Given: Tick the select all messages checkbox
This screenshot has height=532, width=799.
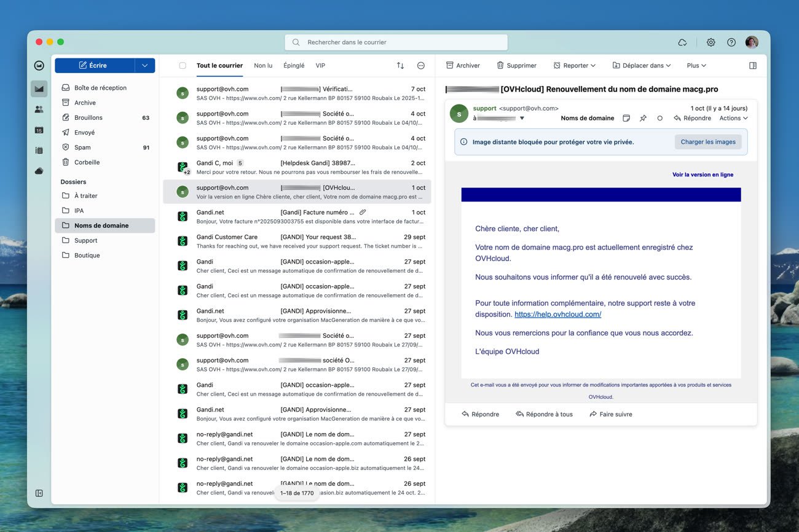Looking at the screenshot, I should coord(183,66).
